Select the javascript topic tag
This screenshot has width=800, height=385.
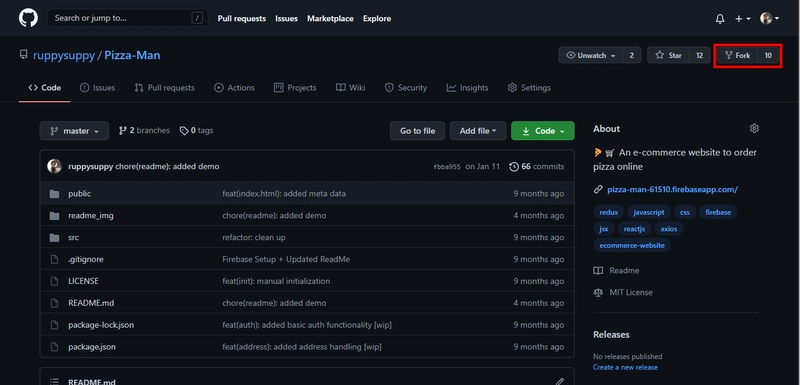pyautogui.click(x=649, y=212)
